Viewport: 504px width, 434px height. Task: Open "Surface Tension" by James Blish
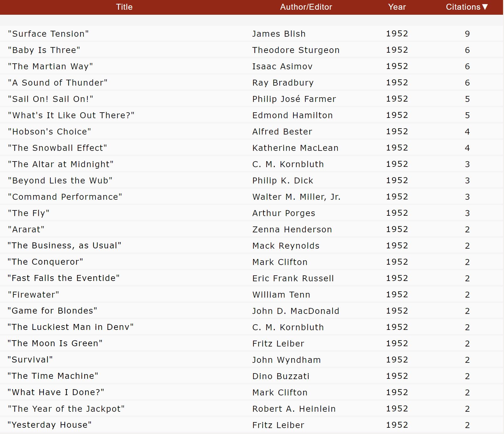[x=49, y=34]
